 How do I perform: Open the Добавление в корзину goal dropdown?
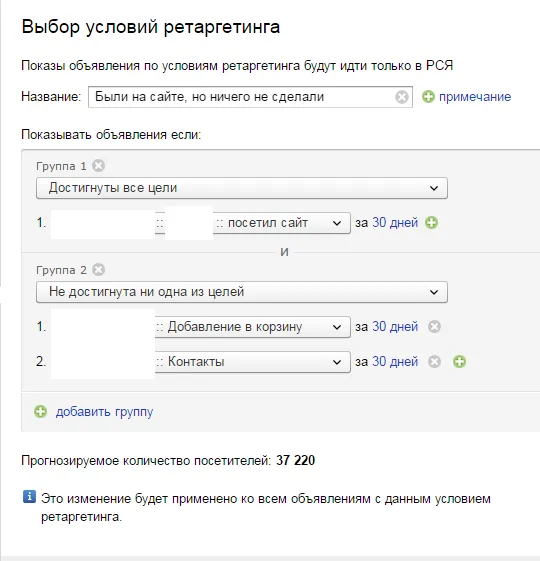tap(253, 327)
